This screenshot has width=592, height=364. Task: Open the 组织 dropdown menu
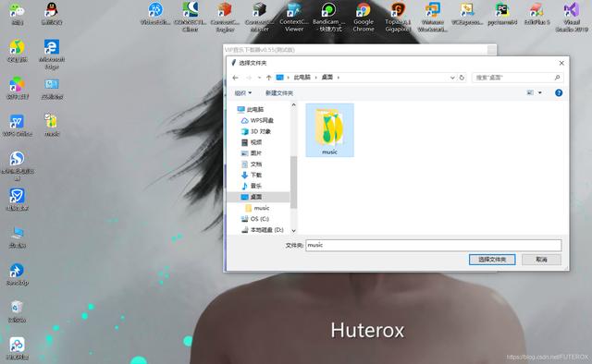click(x=242, y=92)
